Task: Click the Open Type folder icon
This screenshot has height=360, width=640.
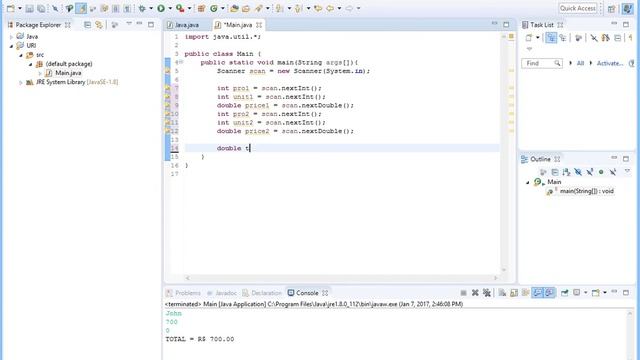Action: 234,8
